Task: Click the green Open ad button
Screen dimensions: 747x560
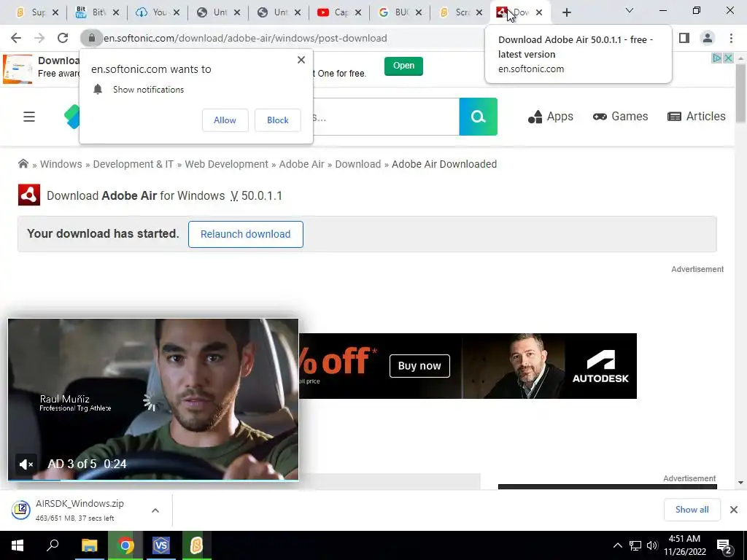Action: pyautogui.click(x=403, y=66)
